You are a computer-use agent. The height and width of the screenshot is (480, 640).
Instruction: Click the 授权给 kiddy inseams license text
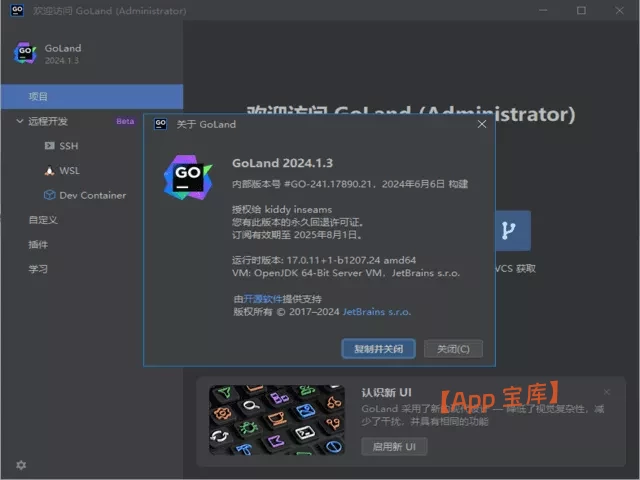click(x=282, y=209)
